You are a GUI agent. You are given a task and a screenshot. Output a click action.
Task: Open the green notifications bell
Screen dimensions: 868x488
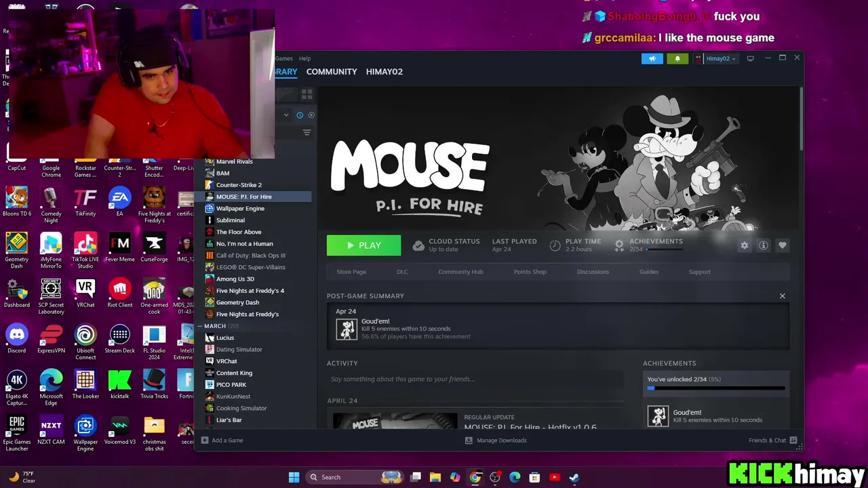pyautogui.click(x=677, y=58)
